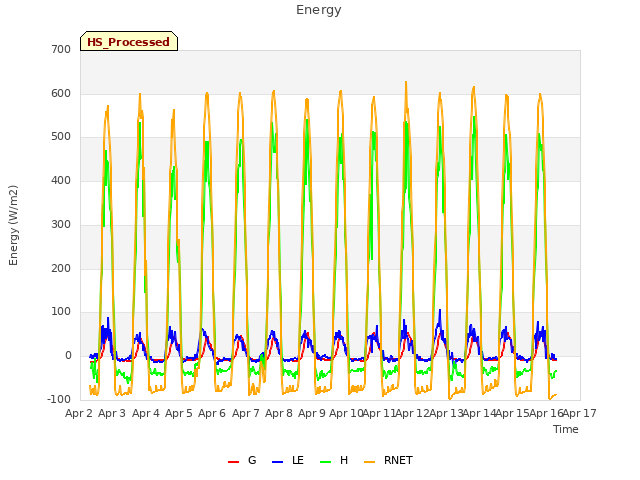The height and width of the screenshot is (480, 640).
Task: Click the "Apr 6" x-axis tick label
Action: (212, 413)
